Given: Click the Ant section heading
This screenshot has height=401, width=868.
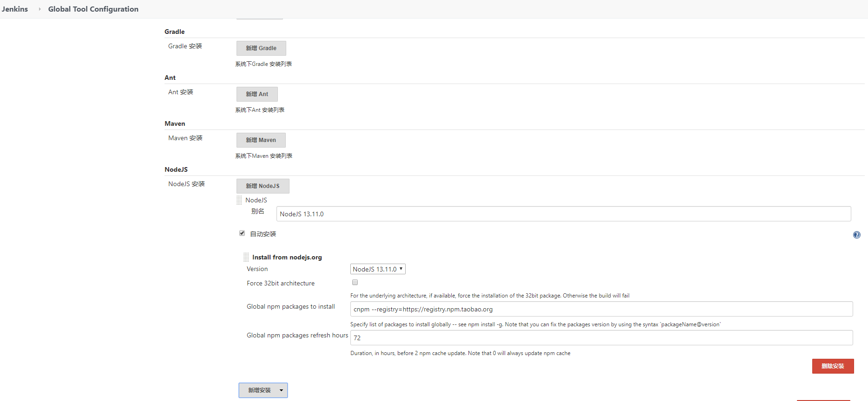Looking at the screenshot, I should click(170, 78).
